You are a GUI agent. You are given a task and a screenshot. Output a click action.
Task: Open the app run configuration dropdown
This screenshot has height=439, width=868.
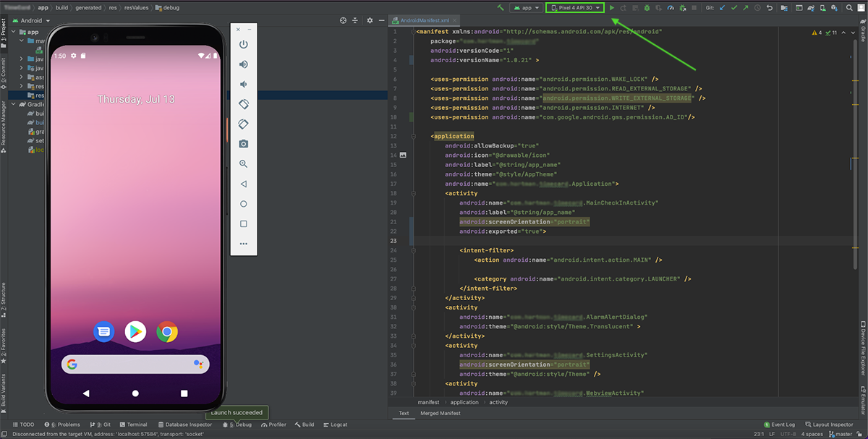click(x=526, y=8)
